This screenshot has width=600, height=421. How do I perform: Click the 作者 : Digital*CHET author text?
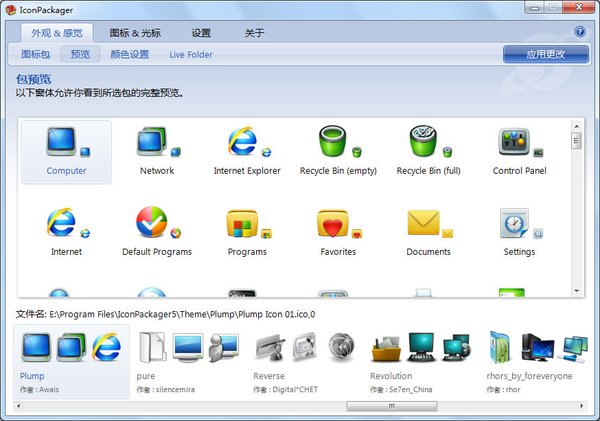(x=285, y=390)
